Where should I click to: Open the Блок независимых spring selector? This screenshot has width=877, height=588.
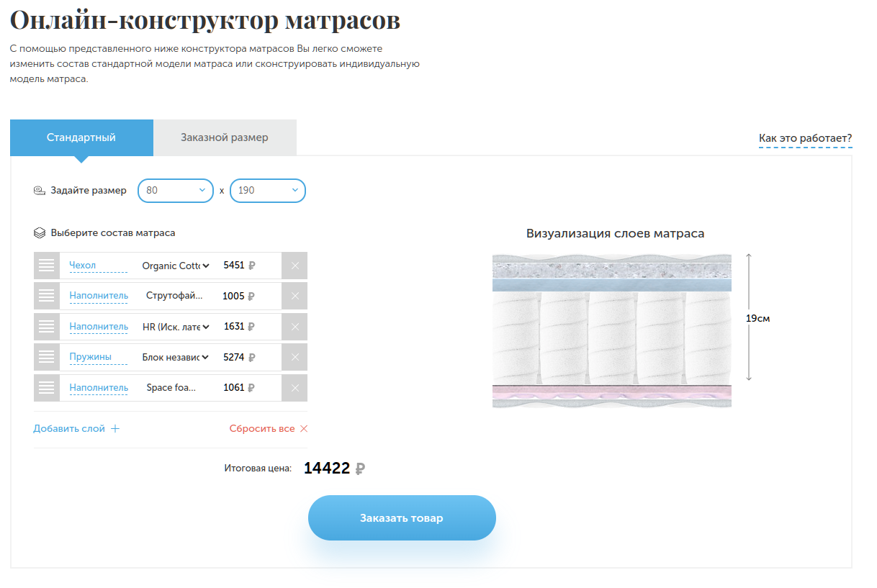[x=176, y=357]
